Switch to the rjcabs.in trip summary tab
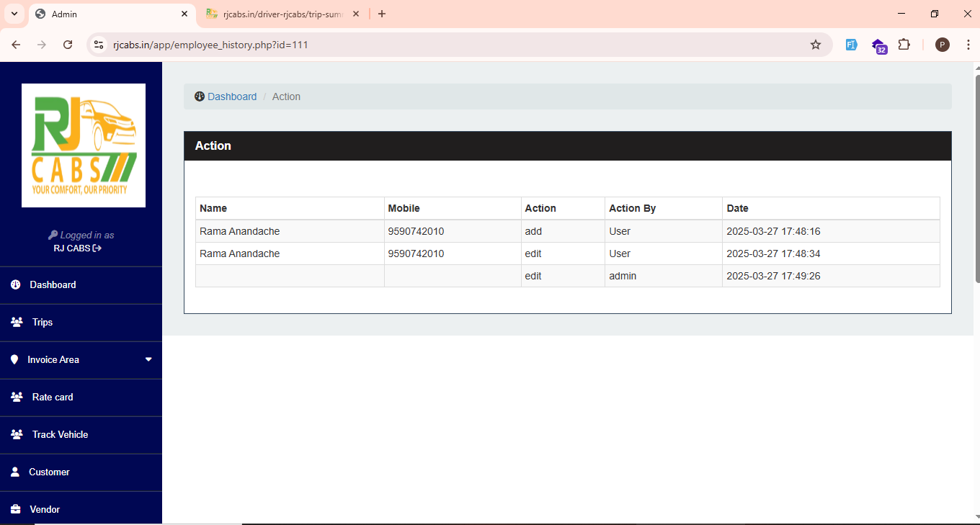 pyautogui.click(x=282, y=14)
